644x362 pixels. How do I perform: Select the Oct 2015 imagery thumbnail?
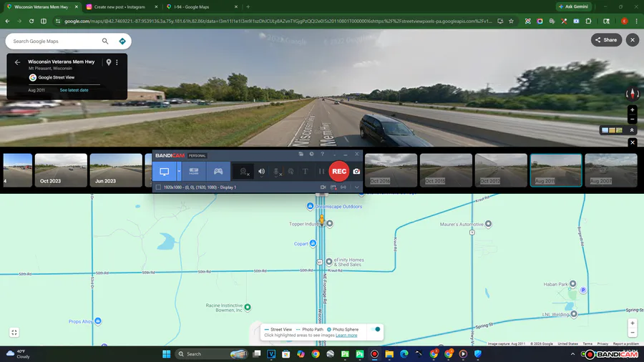click(x=446, y=170)
